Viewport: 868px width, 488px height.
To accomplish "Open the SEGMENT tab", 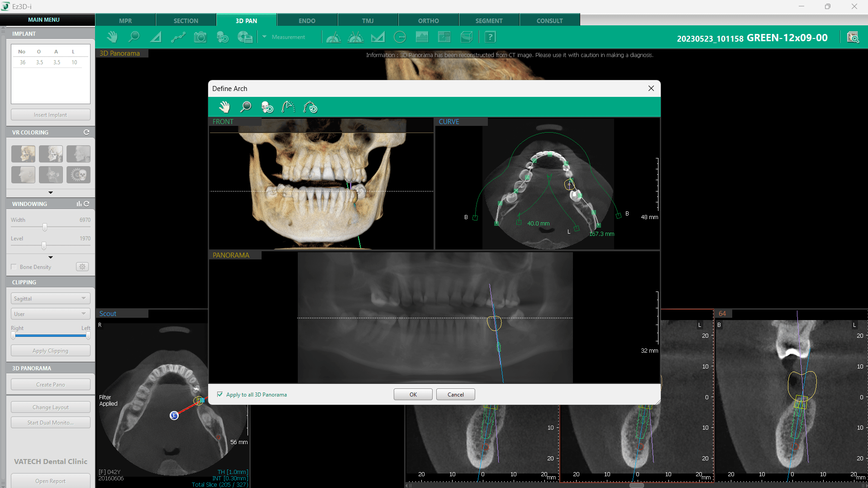I will click(489, 20).
